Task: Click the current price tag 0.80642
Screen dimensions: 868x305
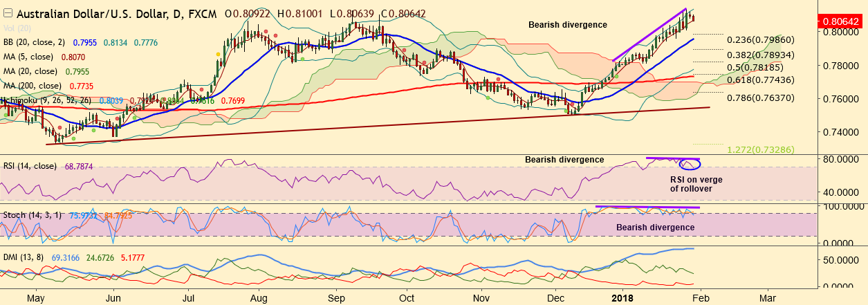Action: pyautogui.click(x=841, y=22)
